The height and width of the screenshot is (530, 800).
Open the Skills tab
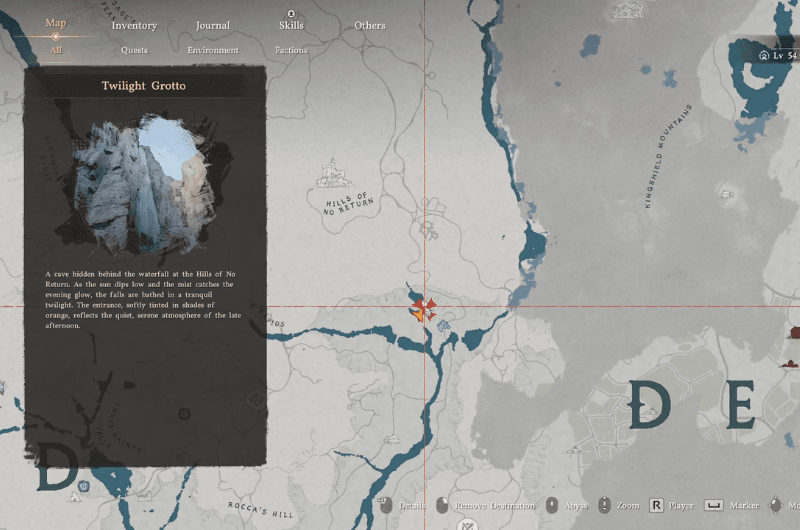(x=291, y=26)
